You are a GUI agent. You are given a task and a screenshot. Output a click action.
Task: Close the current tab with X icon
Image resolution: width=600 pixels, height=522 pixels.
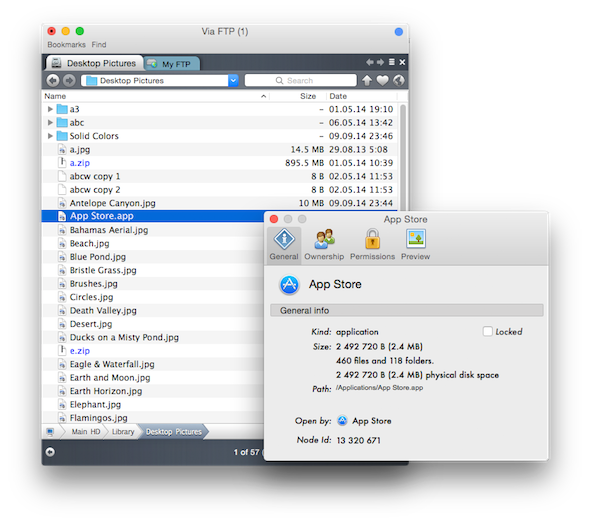(402, 62)
